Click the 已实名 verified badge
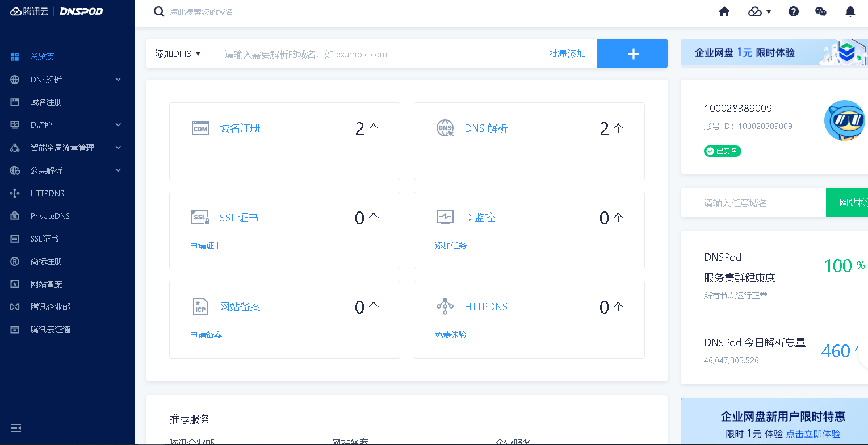The width and height of the screenshot is (868, 445). 723,151
